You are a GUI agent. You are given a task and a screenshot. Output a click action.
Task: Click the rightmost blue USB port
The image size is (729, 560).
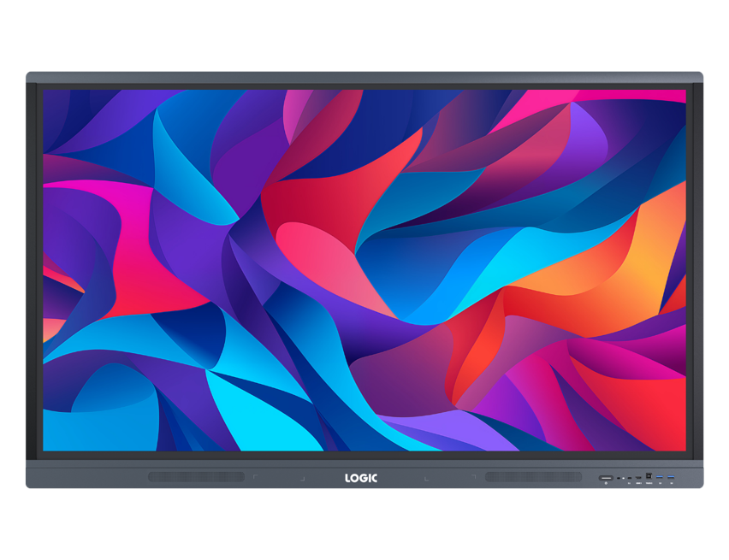671,476
